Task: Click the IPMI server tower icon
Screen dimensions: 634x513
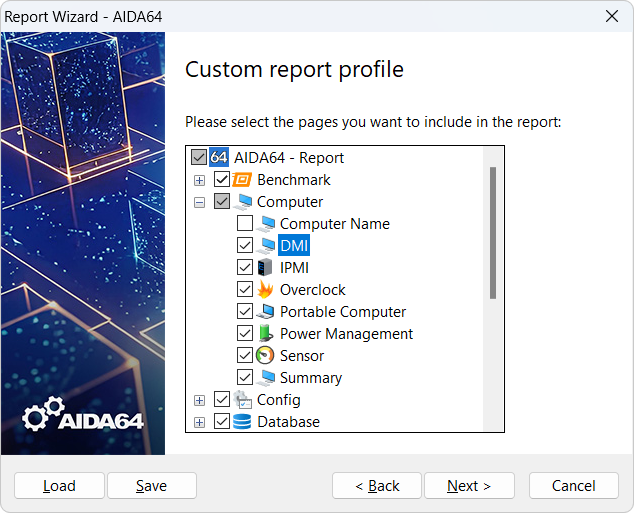Action: tap(266, 268)
